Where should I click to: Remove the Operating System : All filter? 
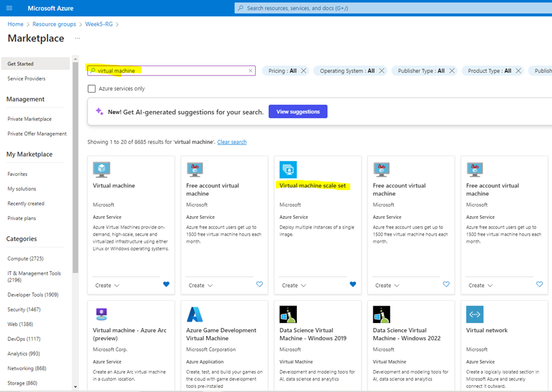381,71
